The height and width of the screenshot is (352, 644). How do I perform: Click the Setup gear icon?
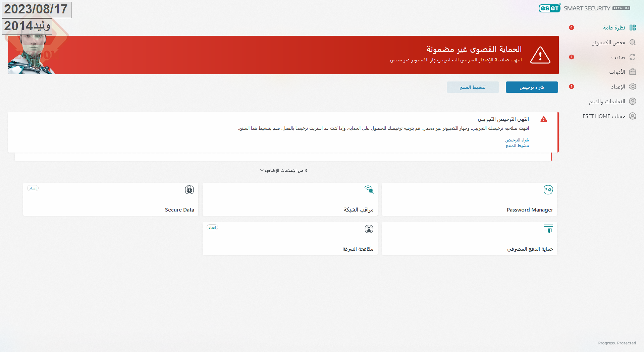[x=633, y=86]
